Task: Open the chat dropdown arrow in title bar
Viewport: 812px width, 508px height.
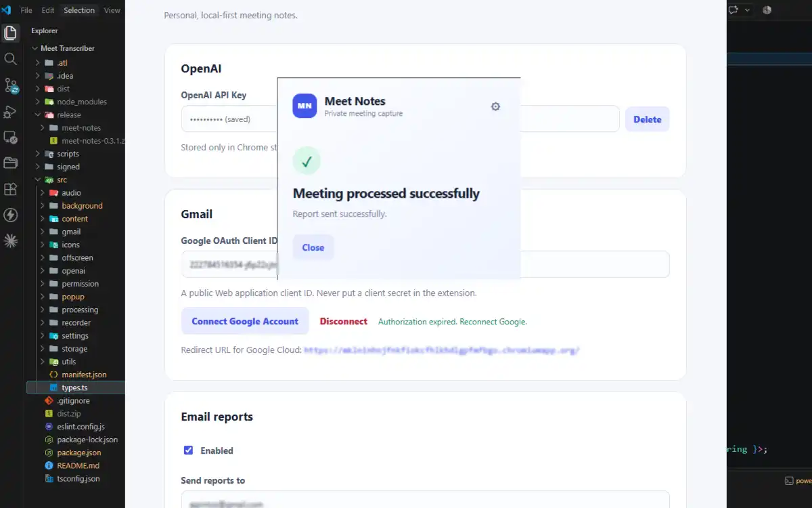Action: (748, 10)
